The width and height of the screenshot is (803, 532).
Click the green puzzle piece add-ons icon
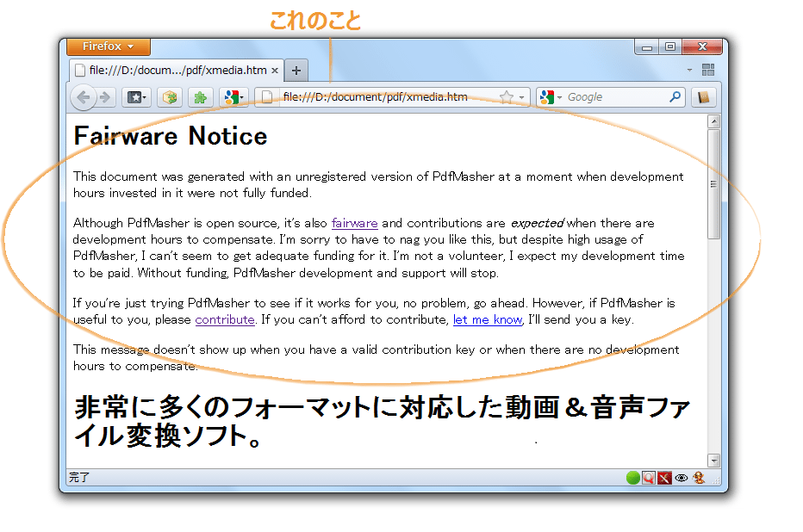coord(200,97)
